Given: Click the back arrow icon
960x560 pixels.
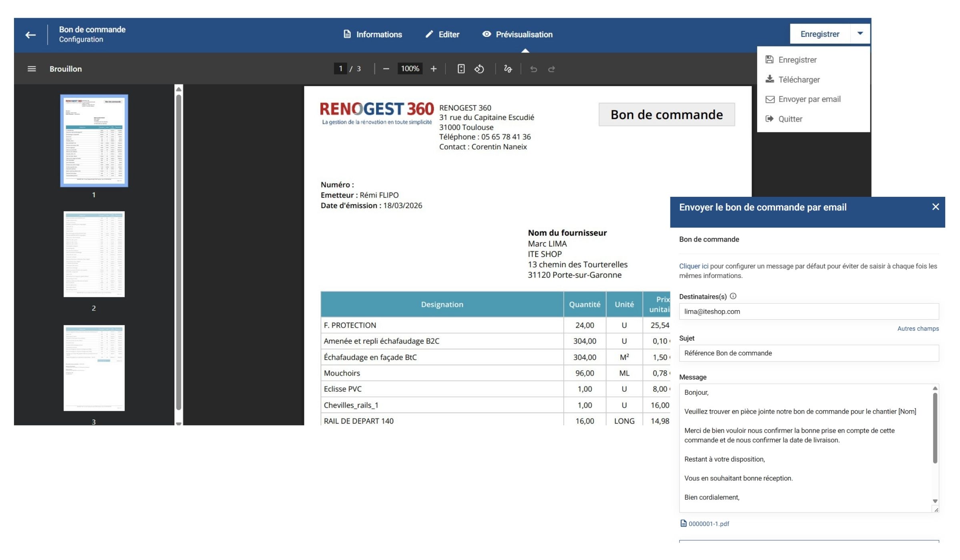Looking at the screenshot, I should point(30,35).
